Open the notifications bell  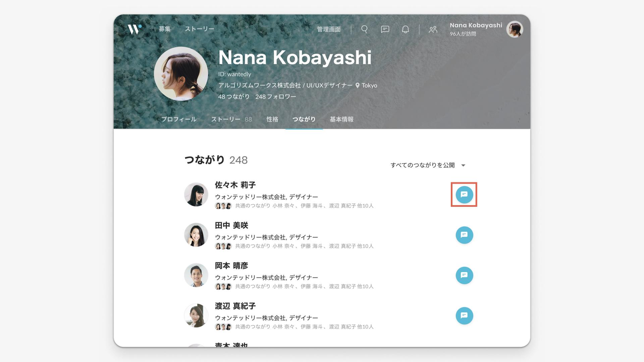coord(405,29)
